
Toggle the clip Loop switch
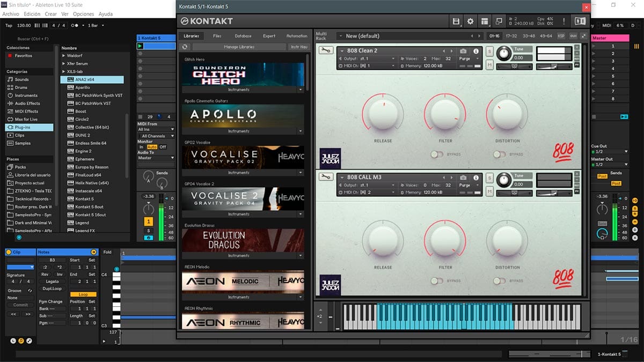point(83,294)
